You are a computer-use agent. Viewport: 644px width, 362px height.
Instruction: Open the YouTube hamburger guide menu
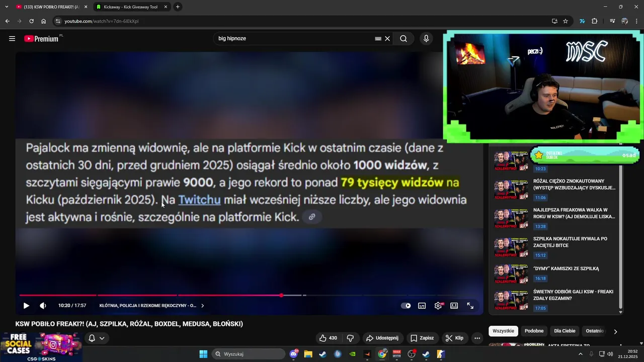[x=12, y=39]
